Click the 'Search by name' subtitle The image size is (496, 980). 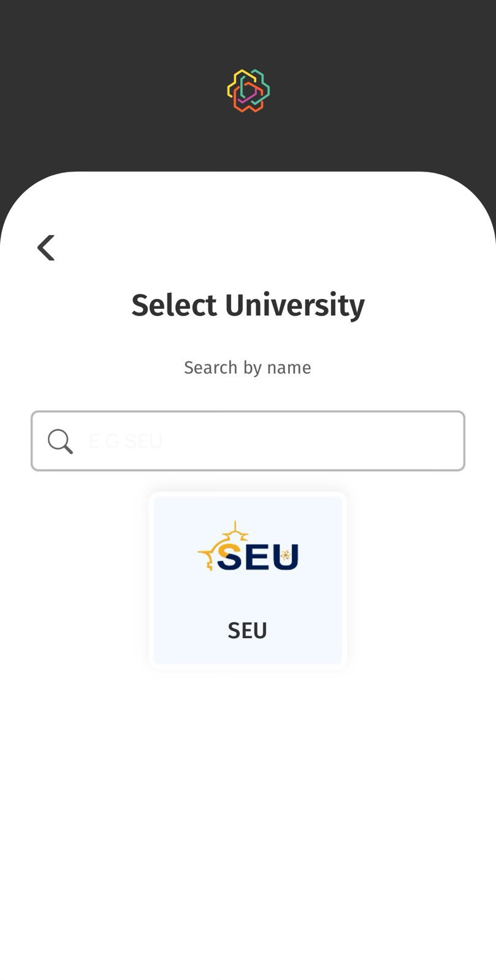(x=248, y=367)
